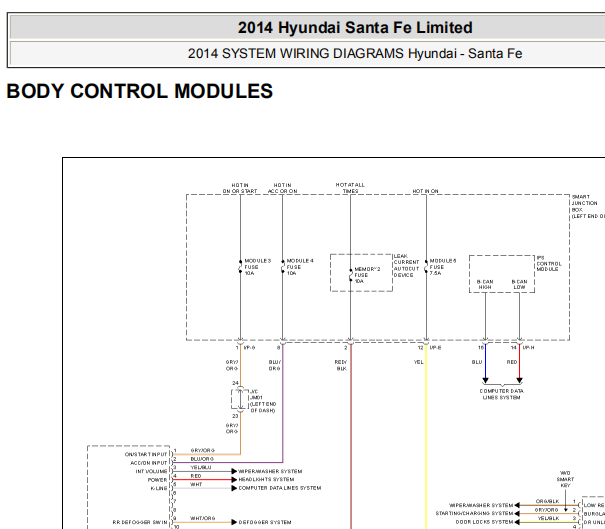Click the "YEL" wire label below pin 12
Viewport: 605px width, 529px height.
tap(419, 362)
